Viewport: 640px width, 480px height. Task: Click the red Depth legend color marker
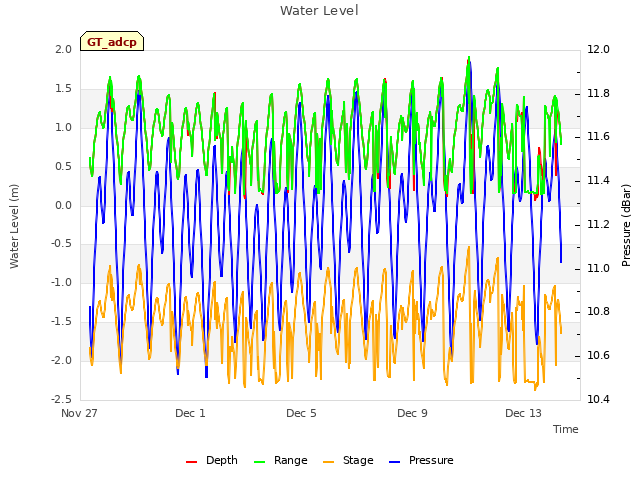[x=191, y=462]
